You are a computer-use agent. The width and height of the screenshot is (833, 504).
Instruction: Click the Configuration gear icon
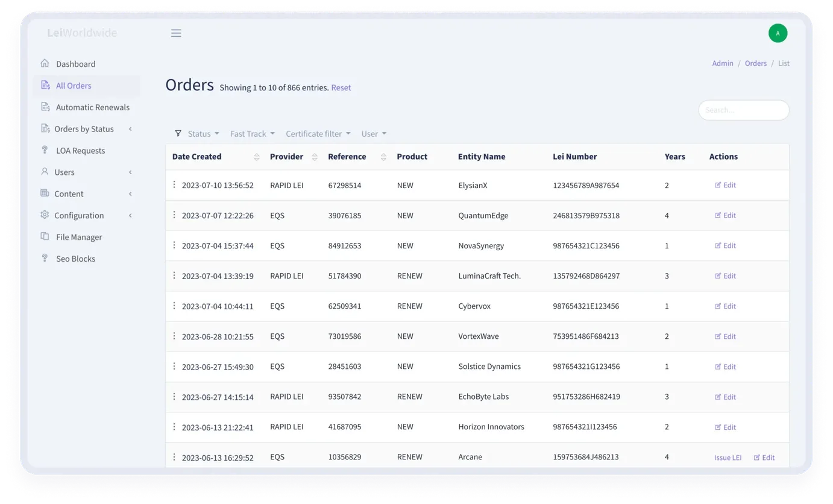45,215
